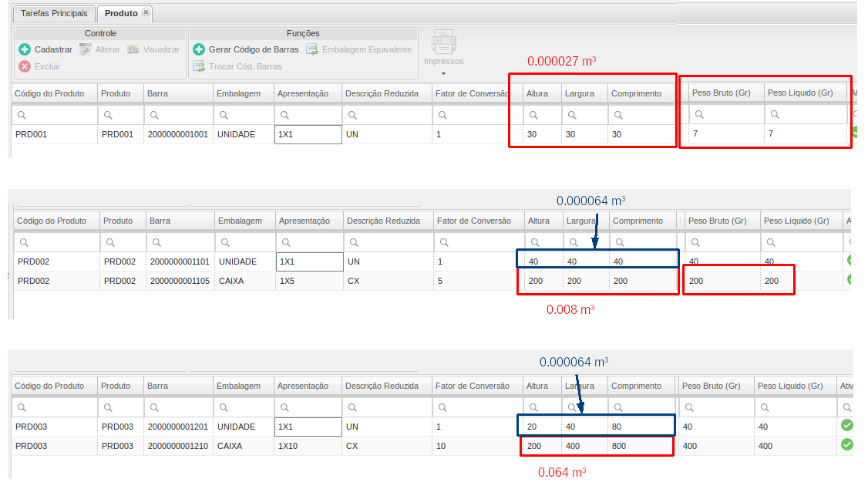Click the Embalagem search filter in PRD001 grid

click(x=243, y=115)
